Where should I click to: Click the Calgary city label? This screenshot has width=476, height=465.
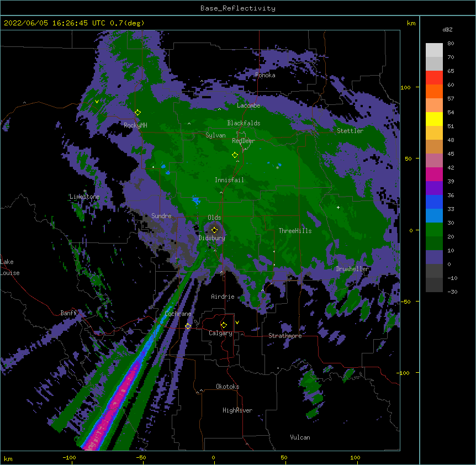point(220,333)
